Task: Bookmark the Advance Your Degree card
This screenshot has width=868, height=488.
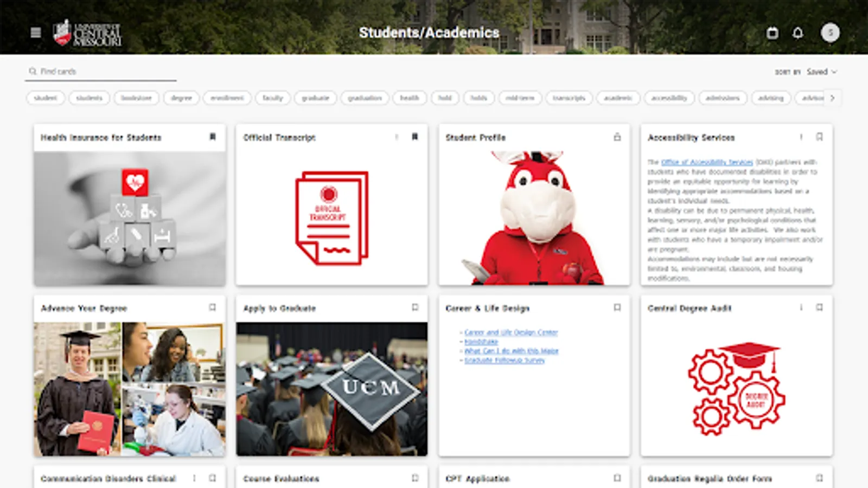Action: pos(213,307)
